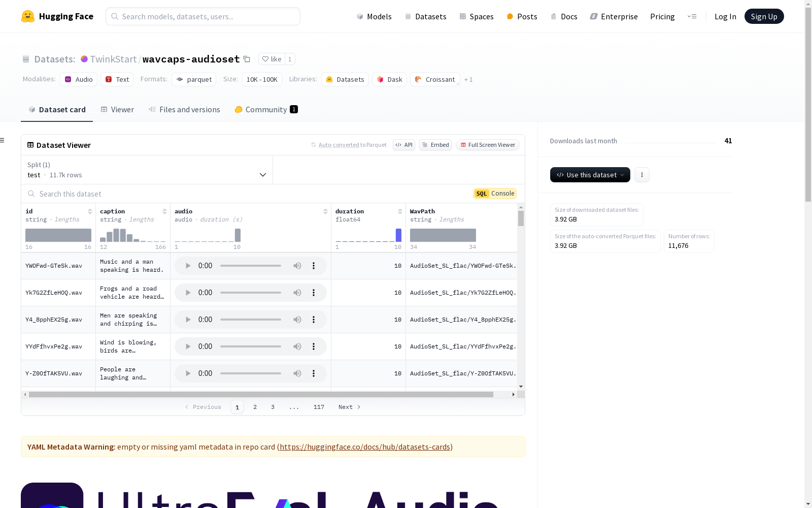This screenshot has width=812, height=508.
Task: Click the Croissant library tag
Action: pyautogui.click(x=435, y=79)
